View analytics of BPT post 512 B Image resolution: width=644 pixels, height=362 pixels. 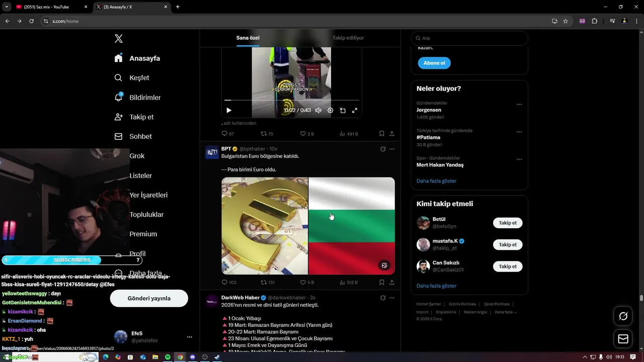tap(349, 283)
